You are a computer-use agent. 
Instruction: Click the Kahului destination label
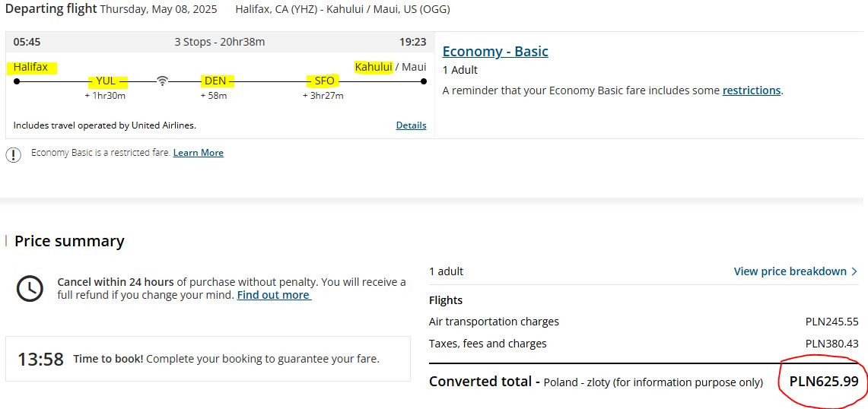point(374,67)
